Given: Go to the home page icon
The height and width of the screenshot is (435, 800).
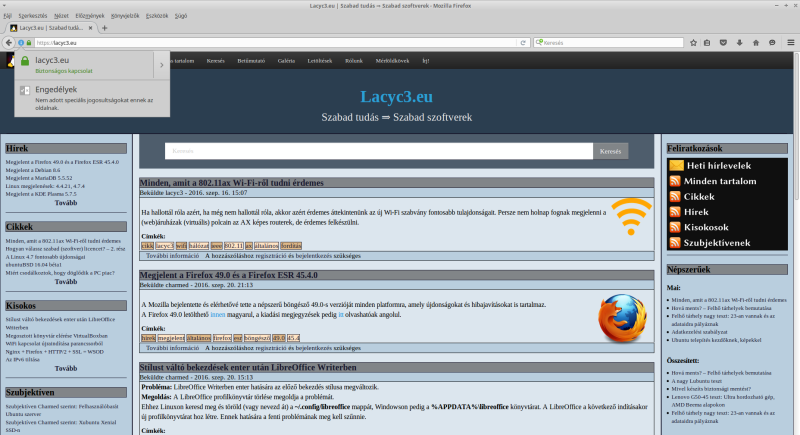Looking at the screenshot, I should [x=756, y=43].
